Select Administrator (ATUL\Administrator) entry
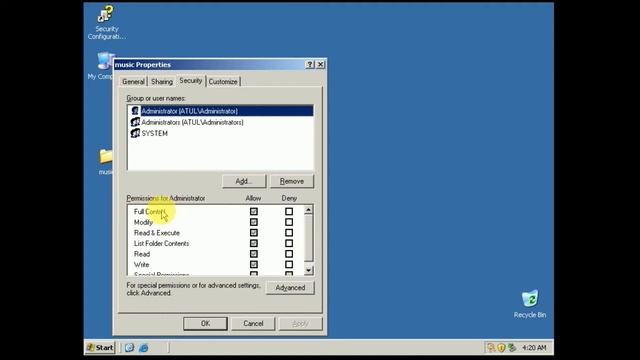Screen dimensions: 640x360 point(220,111)
